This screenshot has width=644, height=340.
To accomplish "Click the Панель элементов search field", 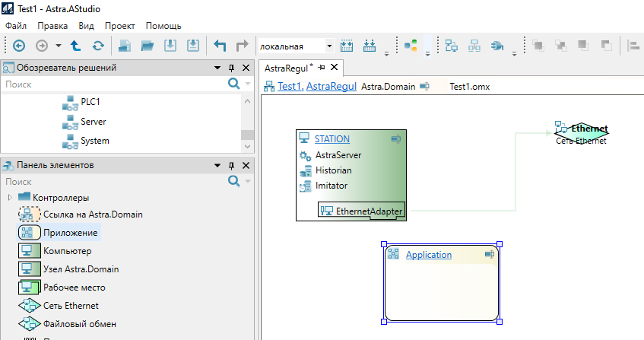I will (114, 182).
